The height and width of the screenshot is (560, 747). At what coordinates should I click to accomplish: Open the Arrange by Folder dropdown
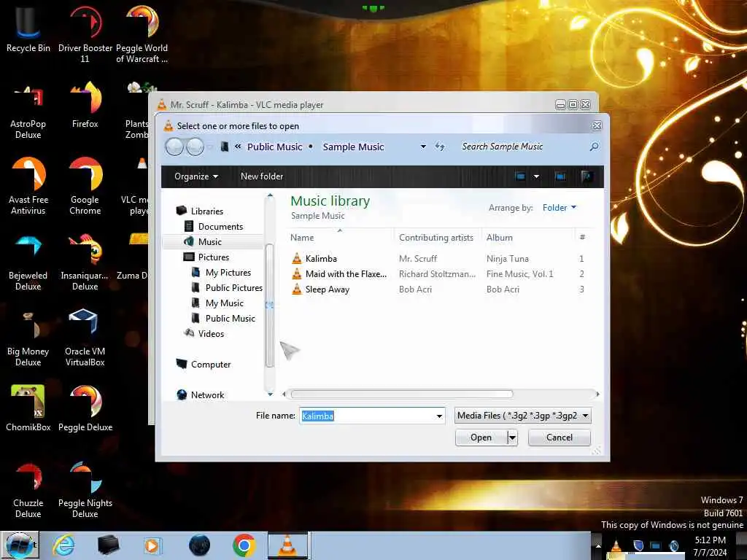point(560,208)
